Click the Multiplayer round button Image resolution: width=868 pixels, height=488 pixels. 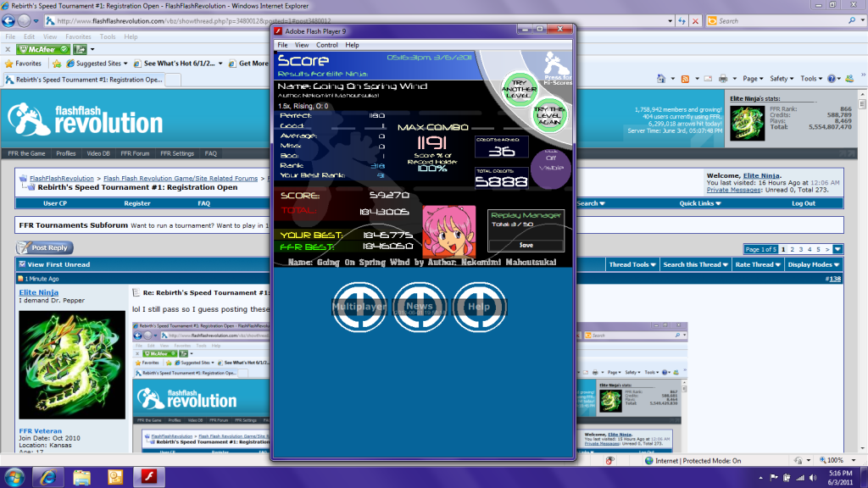[x=359, y=306]
